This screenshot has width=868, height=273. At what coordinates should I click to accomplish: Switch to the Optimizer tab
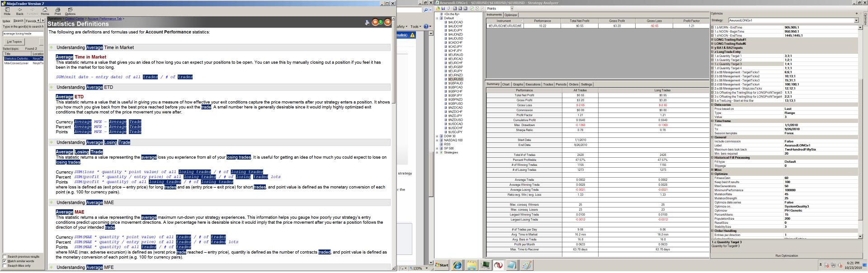pos(511,15)
